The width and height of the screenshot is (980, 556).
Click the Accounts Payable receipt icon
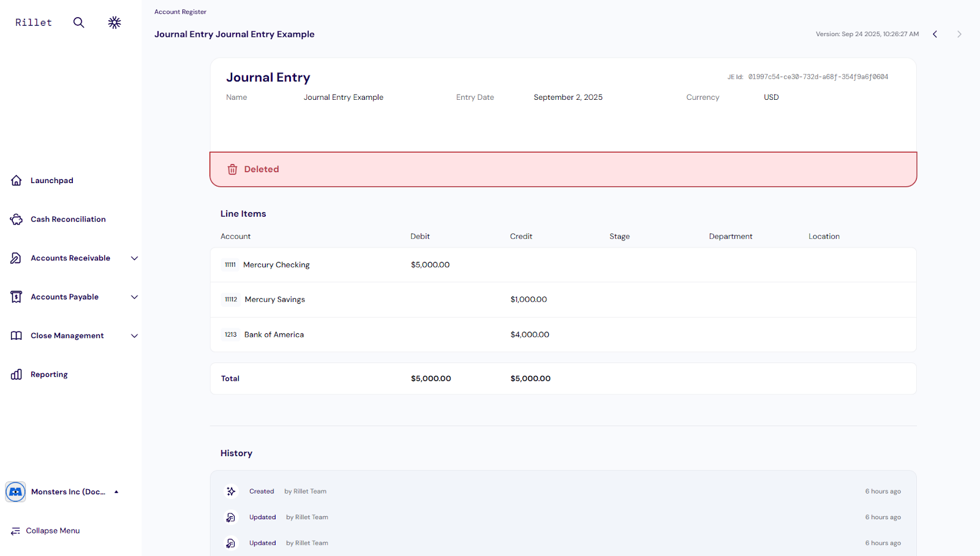tap(17, 297)
